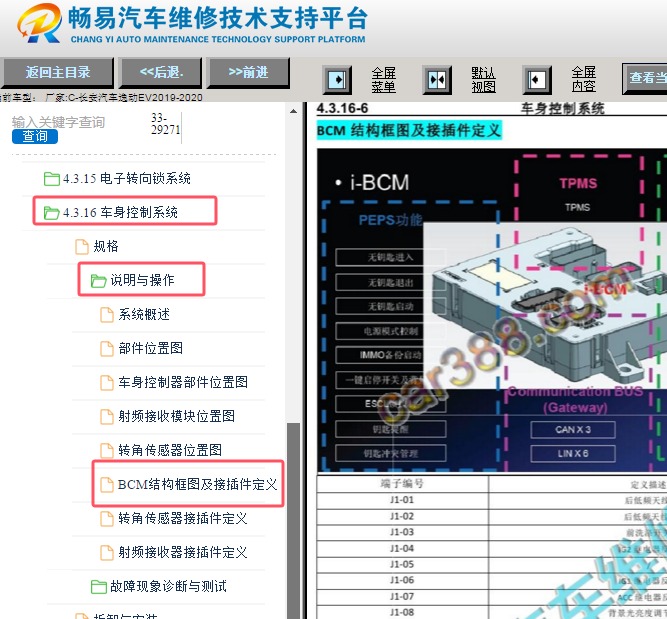Click the J1-02 terminal cell

[x=402, y=516]
